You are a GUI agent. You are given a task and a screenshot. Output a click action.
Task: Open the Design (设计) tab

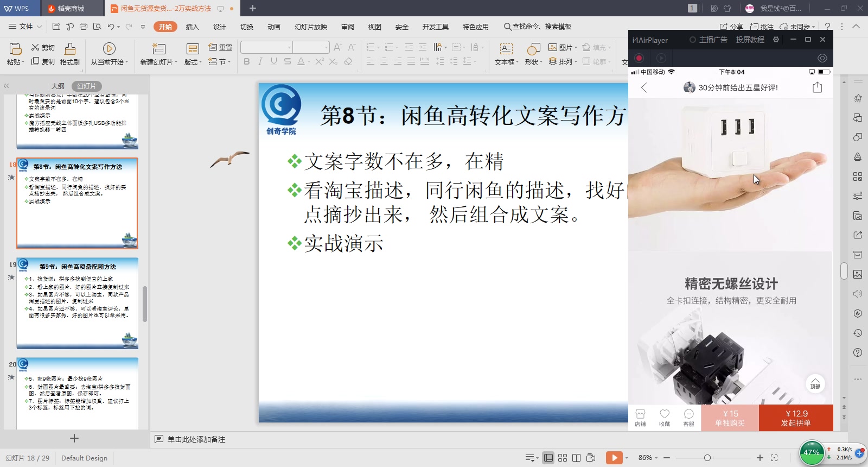point(220,27)
